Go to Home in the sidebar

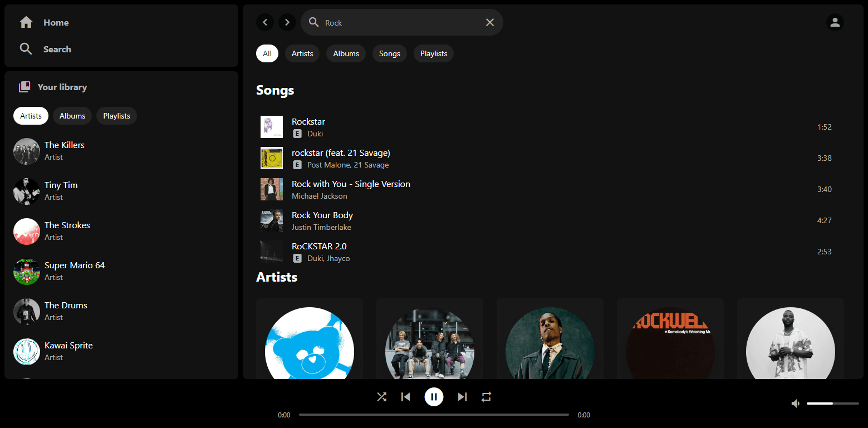(x=44, y=22)
